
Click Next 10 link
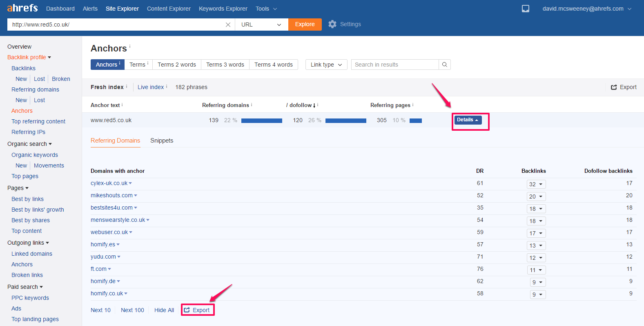(100, 310)
